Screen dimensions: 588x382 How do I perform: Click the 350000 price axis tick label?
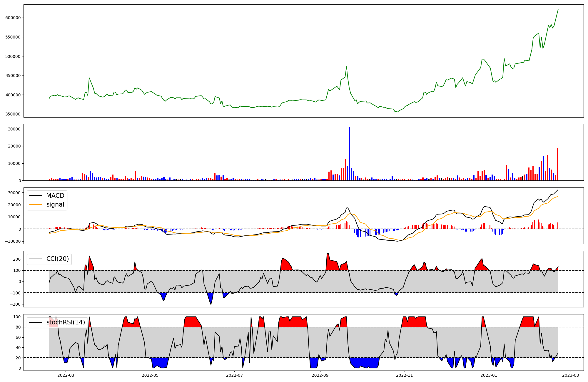[x=13, y=114]
